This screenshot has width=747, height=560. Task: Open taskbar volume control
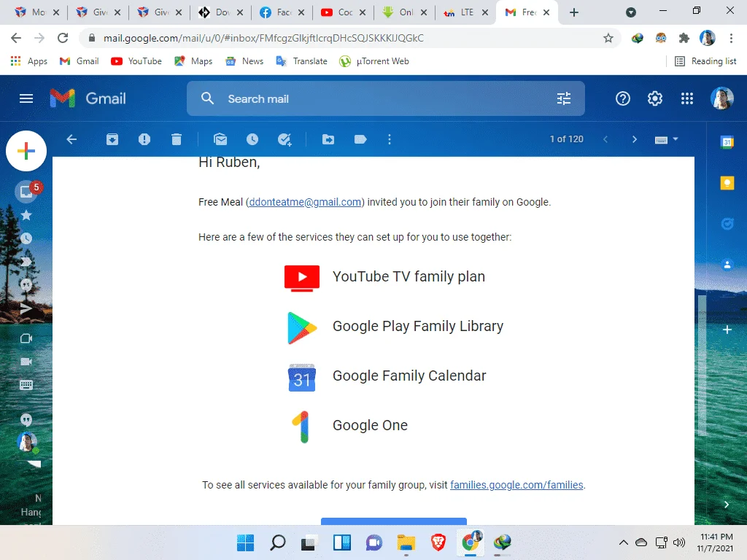click(x=679, y=542)
